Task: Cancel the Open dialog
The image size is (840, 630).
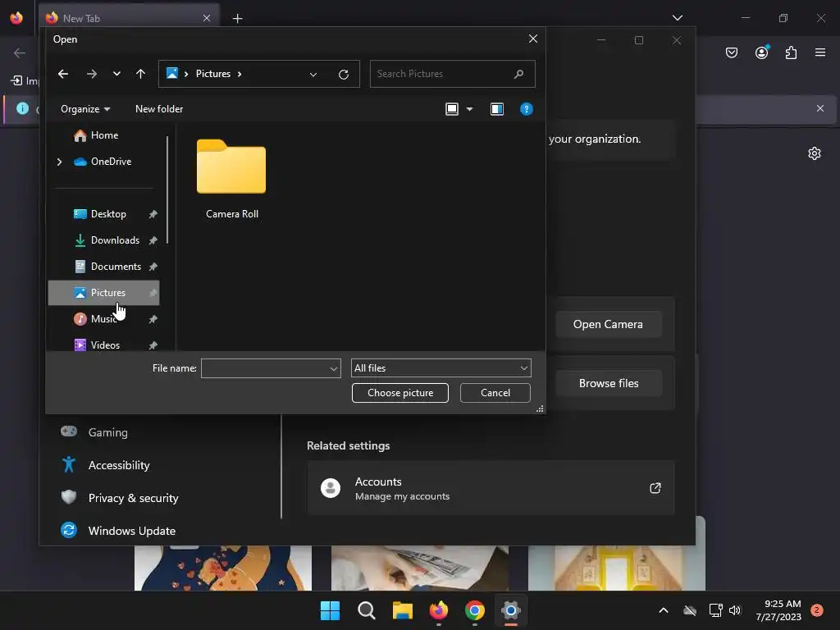Action: [495, 393]
